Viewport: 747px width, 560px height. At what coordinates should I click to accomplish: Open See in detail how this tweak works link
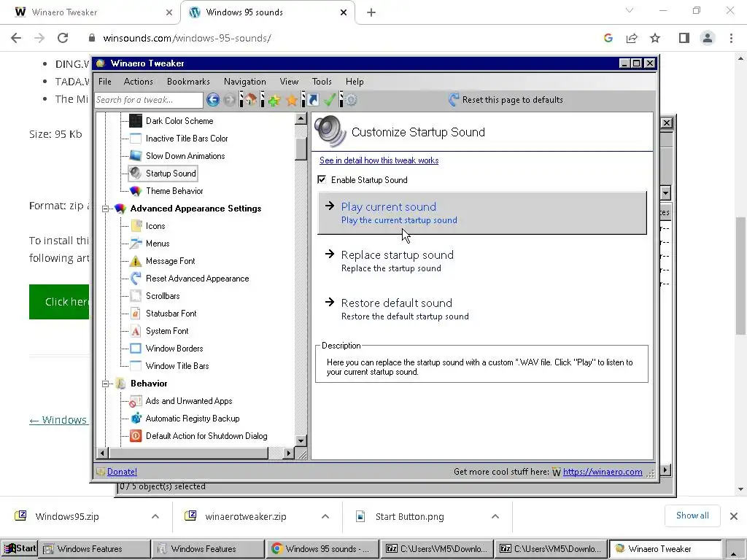pyautogui.click(x=379, y=160)
